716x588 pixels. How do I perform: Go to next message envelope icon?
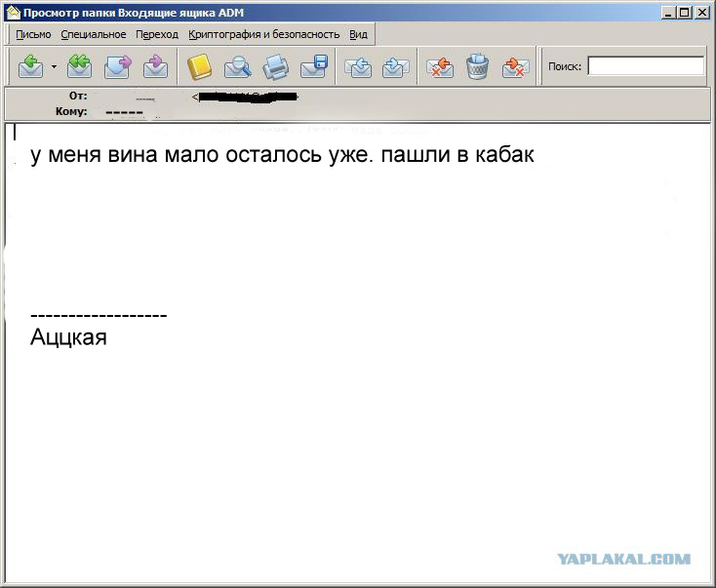click(x=395, y=67)
